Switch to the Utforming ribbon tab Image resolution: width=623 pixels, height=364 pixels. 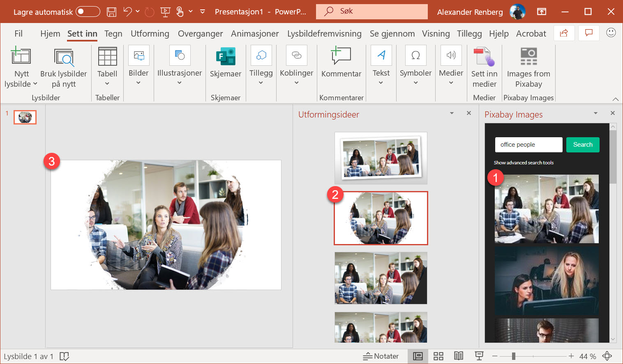point(150,33)
